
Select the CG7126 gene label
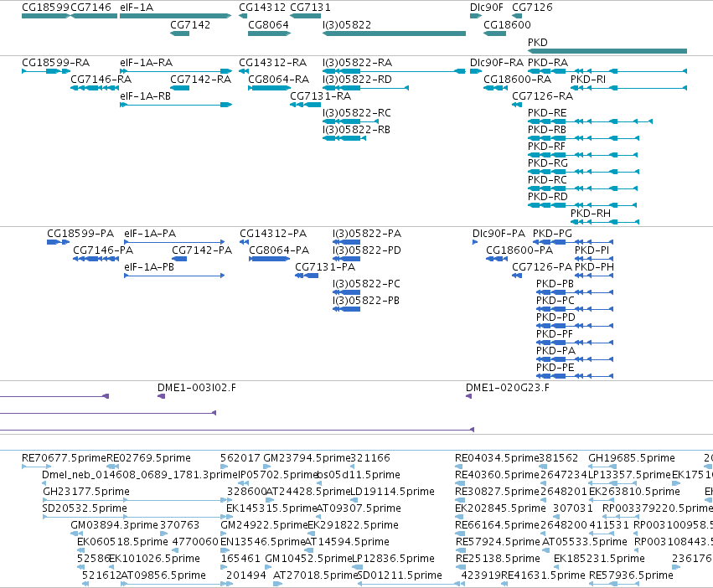point(532,8)
